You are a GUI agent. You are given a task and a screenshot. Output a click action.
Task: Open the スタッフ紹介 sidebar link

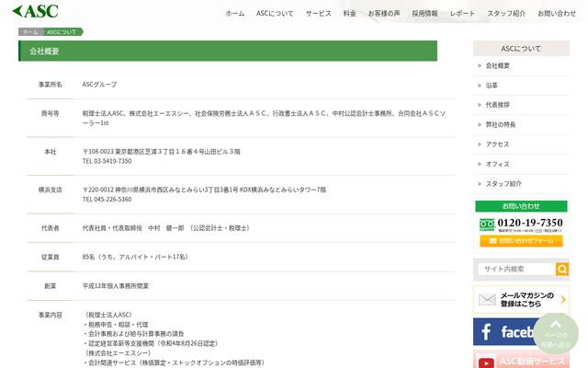[x=503, y=184]
